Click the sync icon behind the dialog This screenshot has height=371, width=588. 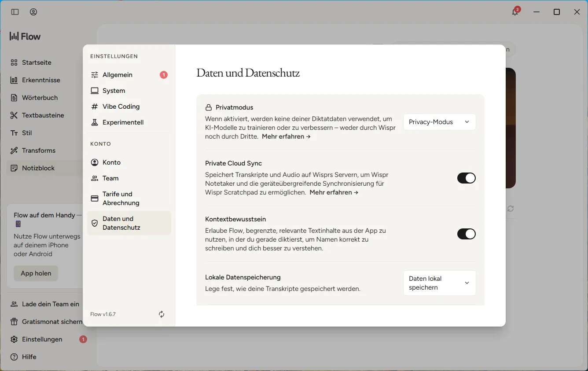tap(511, 209)
